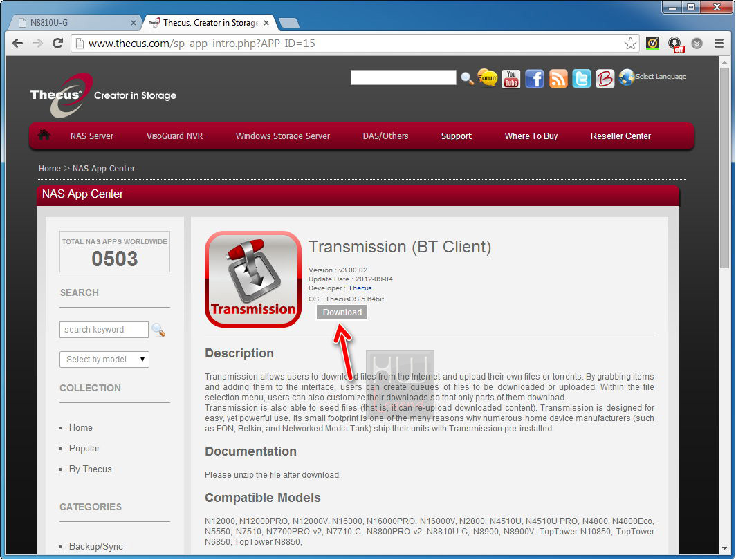Click the Transmission app icon image

[x=253, y=279]
